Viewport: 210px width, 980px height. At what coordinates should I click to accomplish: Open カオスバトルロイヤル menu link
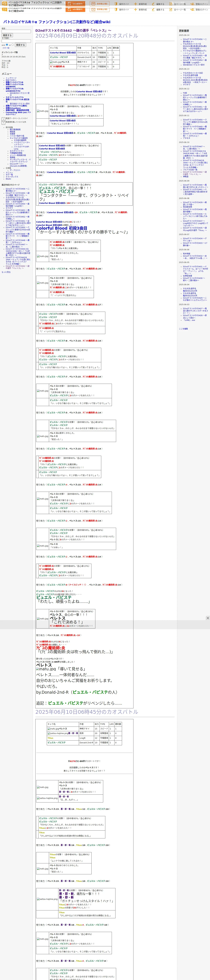pyautogui.click(x=15, y=97)
